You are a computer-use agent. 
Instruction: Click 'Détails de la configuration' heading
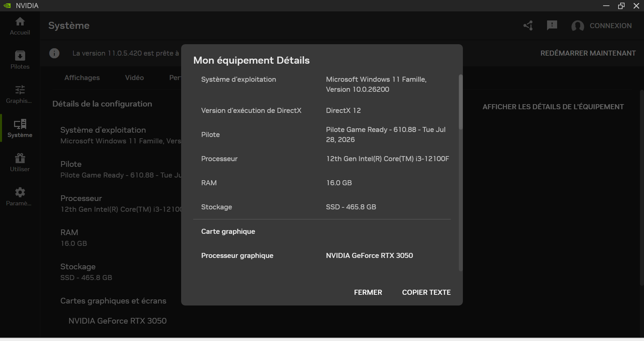point(102,104)
